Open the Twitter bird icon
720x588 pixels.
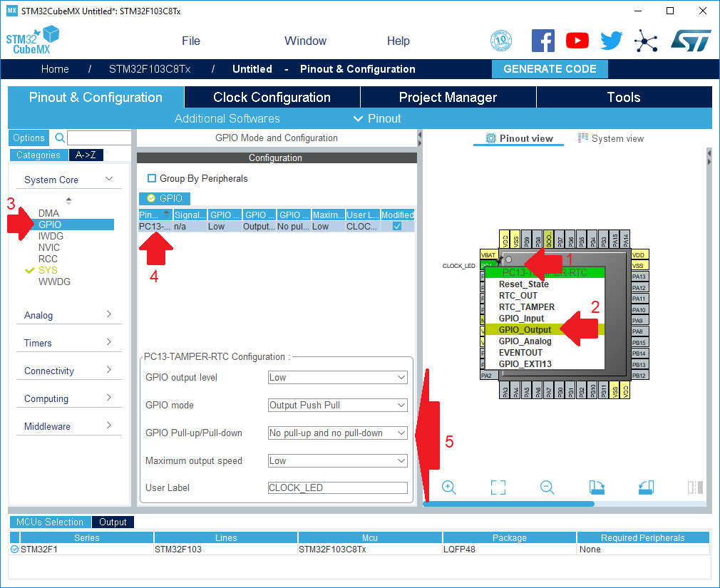tap(612, 41)
